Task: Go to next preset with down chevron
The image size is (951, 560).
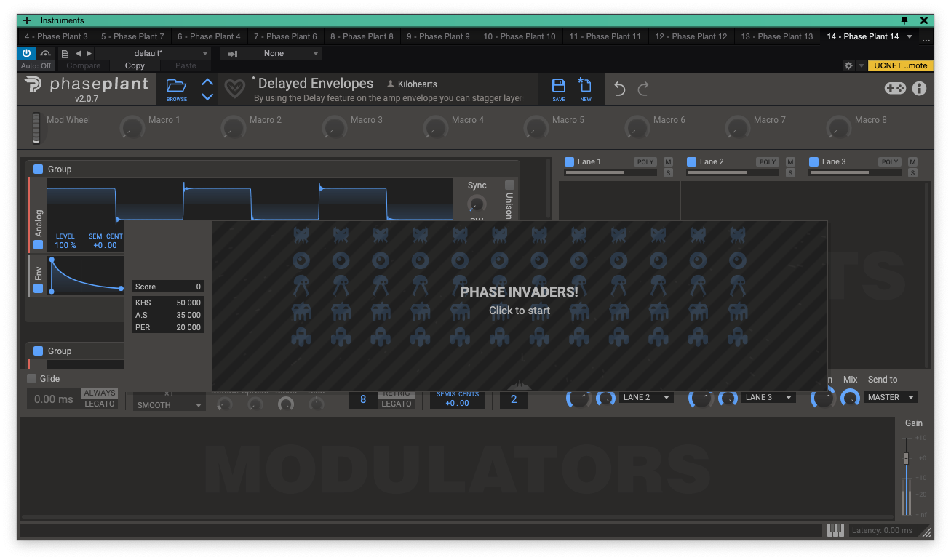Action: (x=207, y=97)
